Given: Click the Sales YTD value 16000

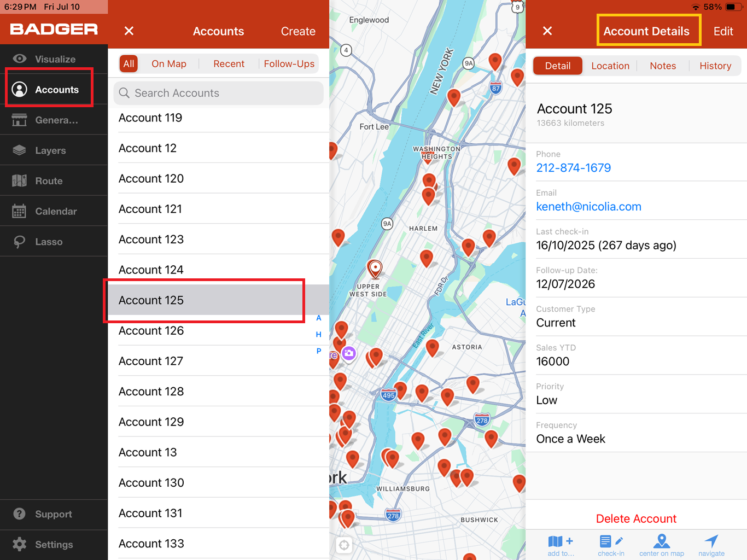Looking at the screenshot, I should (553, 361).
